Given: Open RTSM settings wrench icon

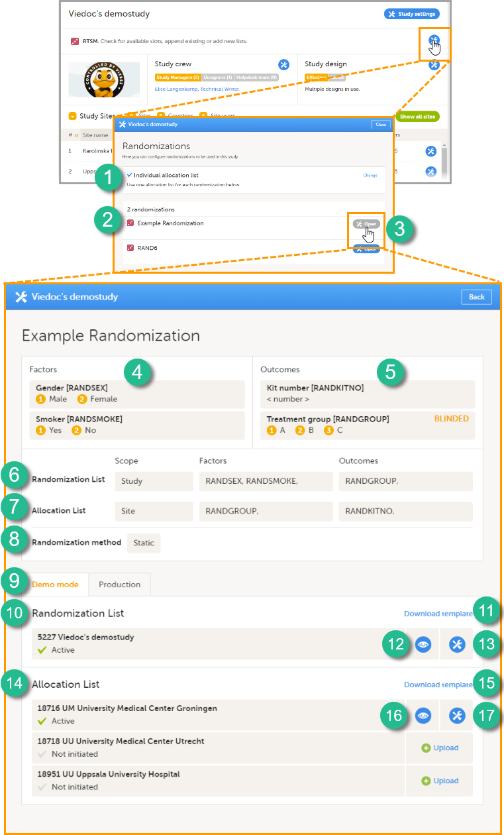Looking at the screenshot, I should (x=434, y=41).
